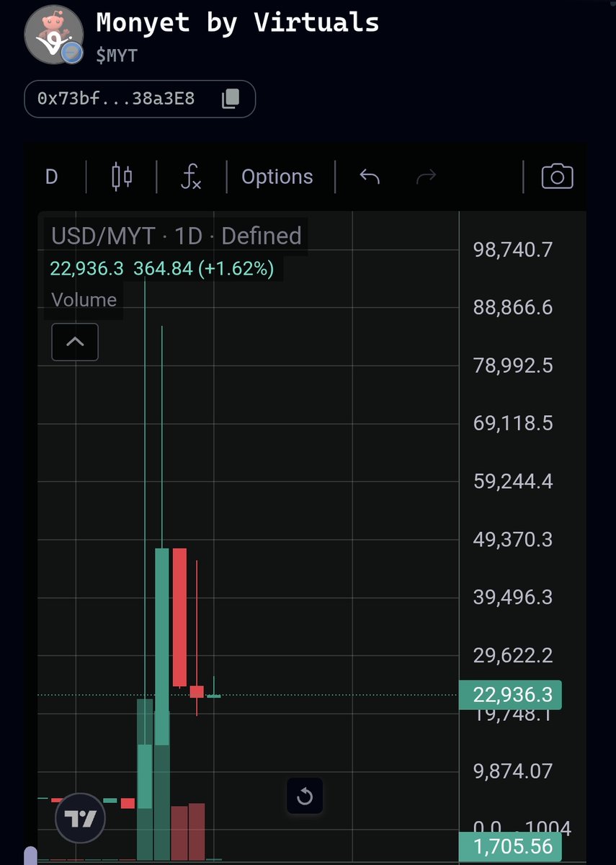Screen dimensions: 616x865
Task: Click the 0x73bf...38a3E8 address pill
Action: pos(140,99)
